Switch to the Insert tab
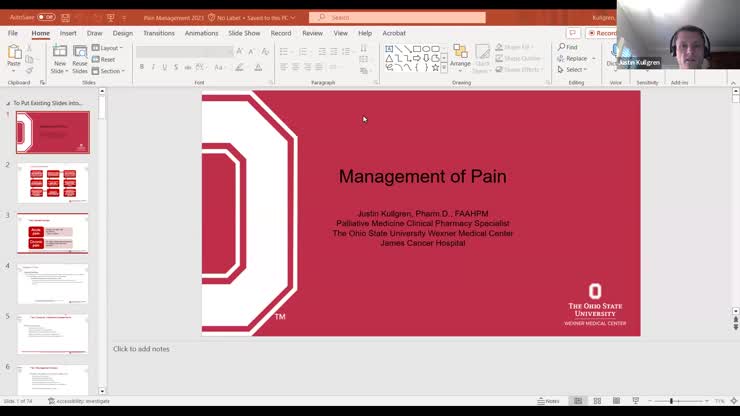This screenshot has width=740, height=416. 68,33
